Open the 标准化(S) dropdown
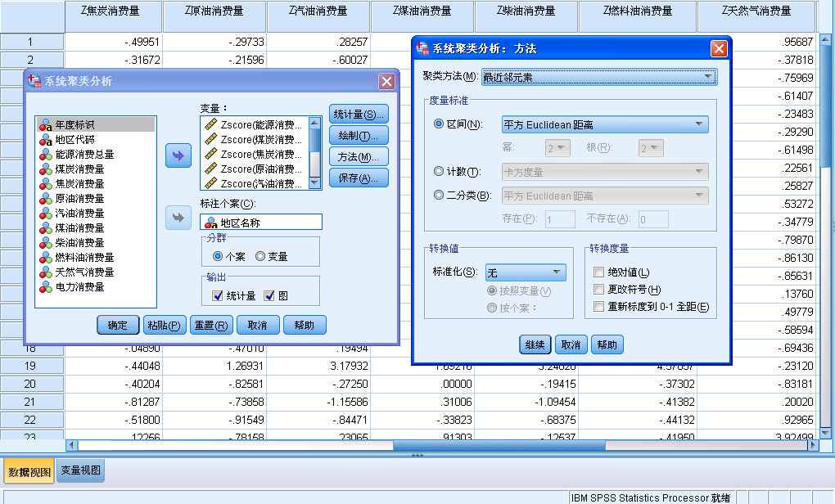Image resolution: width=835 pixels, height=504 pixels. tap(526, 272)
